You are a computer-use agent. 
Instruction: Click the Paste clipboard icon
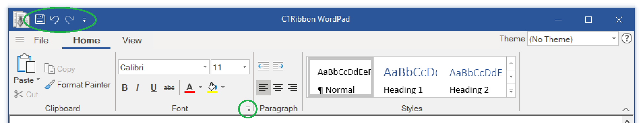tap(26, 63)
